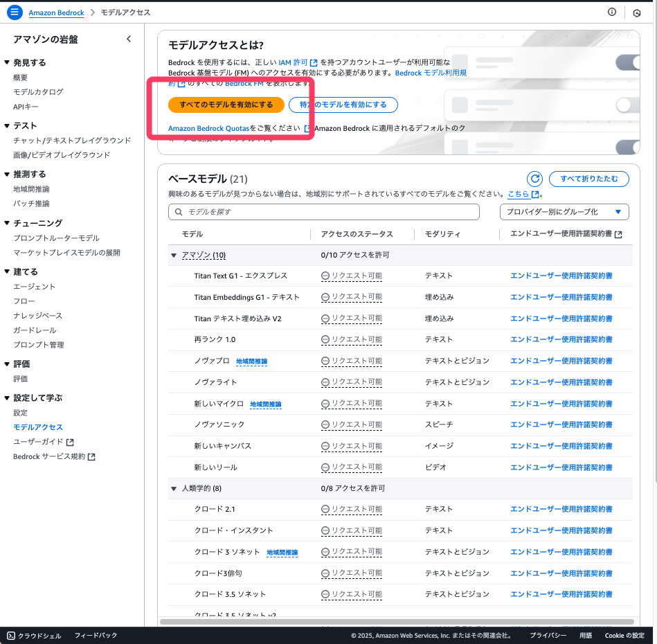The height and width of the screenshot is (644, 657).
Task: Collapse the 設定して学ぶ sidebar section
Action: pos(7,397)
